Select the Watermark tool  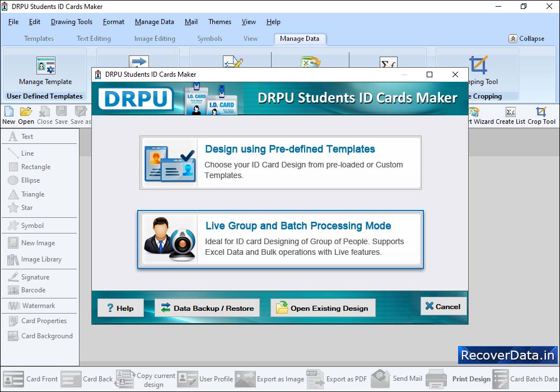coord(31,306)
